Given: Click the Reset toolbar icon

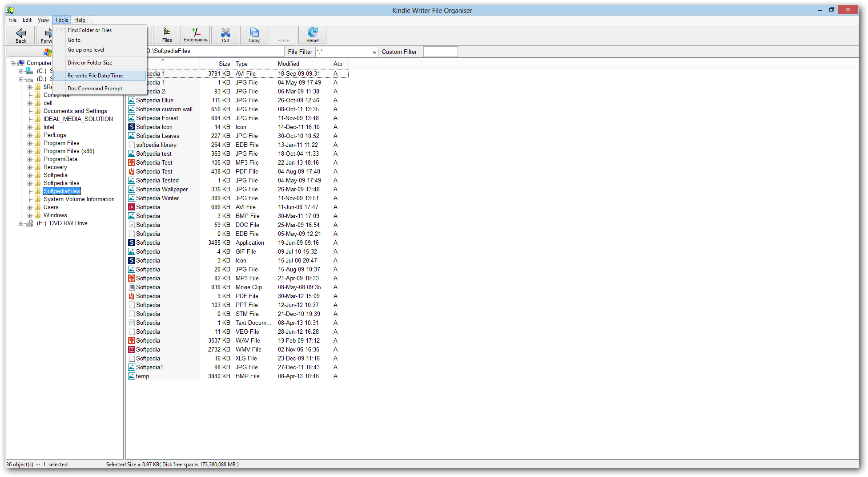Looking at the screenshot, I should [313, 32].
